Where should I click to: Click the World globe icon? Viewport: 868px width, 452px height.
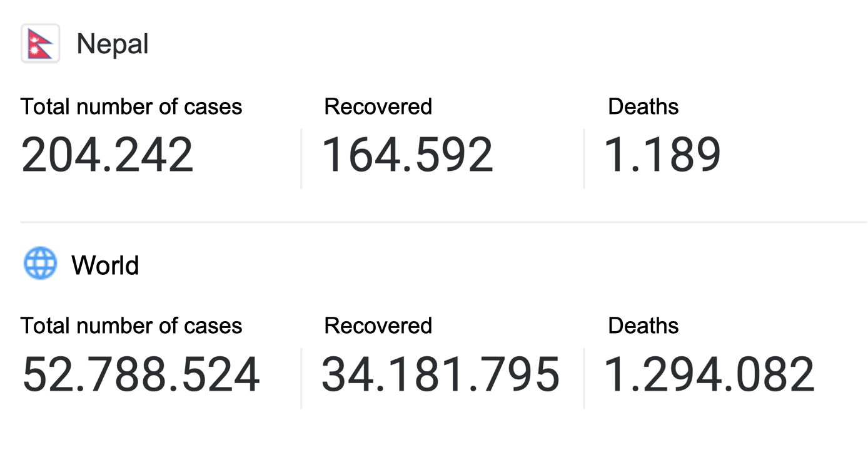pyautogui.click(x=40, y=264)
